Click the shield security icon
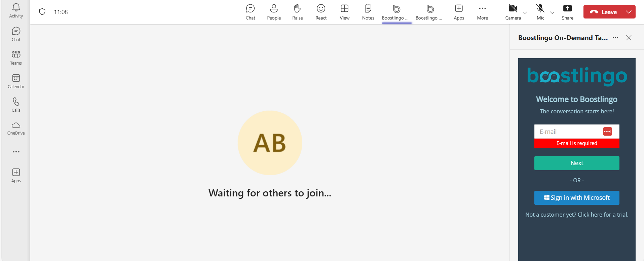This screenshot has height=261, width=644. 42,12
